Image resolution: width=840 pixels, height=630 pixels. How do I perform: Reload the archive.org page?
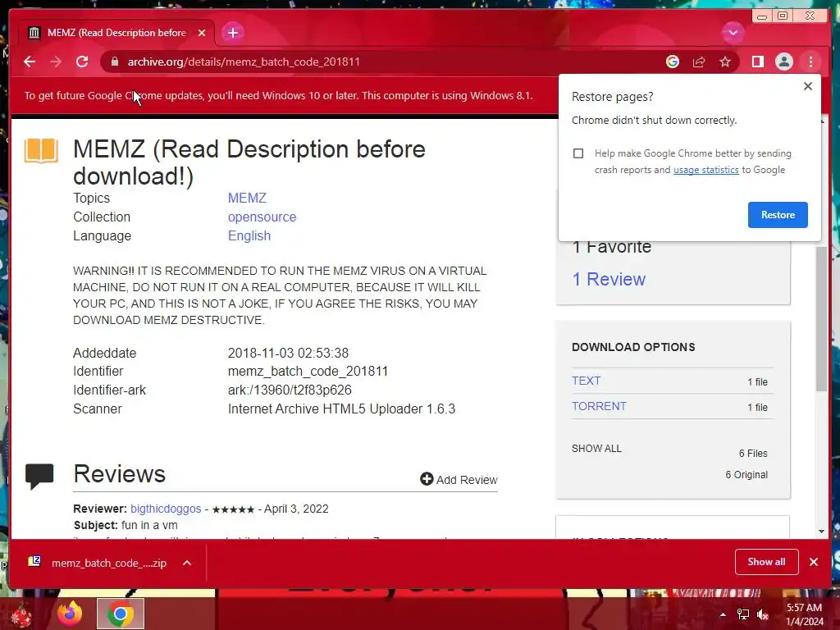82,62
